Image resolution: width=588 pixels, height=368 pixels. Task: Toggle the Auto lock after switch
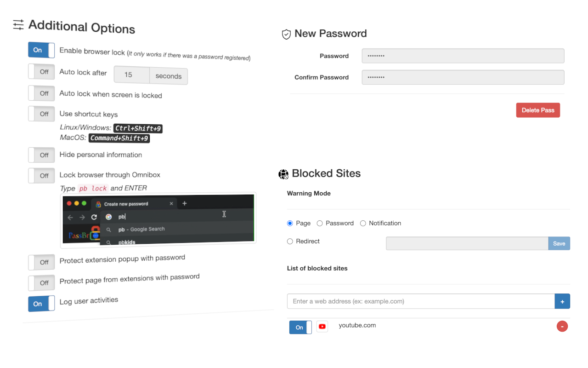tap(41, 72)
